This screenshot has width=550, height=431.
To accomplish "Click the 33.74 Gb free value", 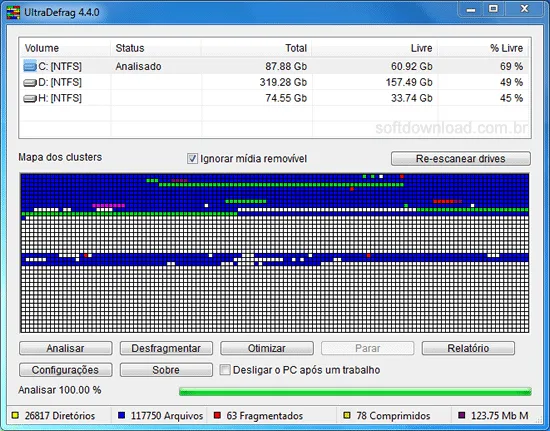I will tap(412, 98).
